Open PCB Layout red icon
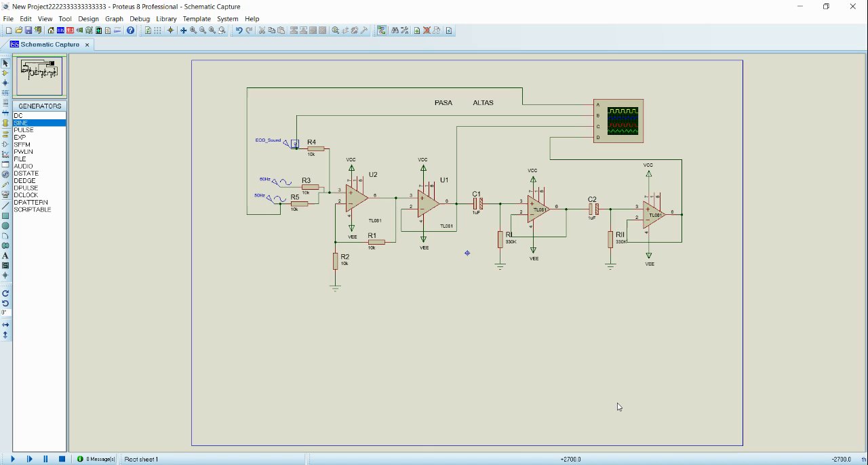Screen dimensions: 868x465 [70, 31]
